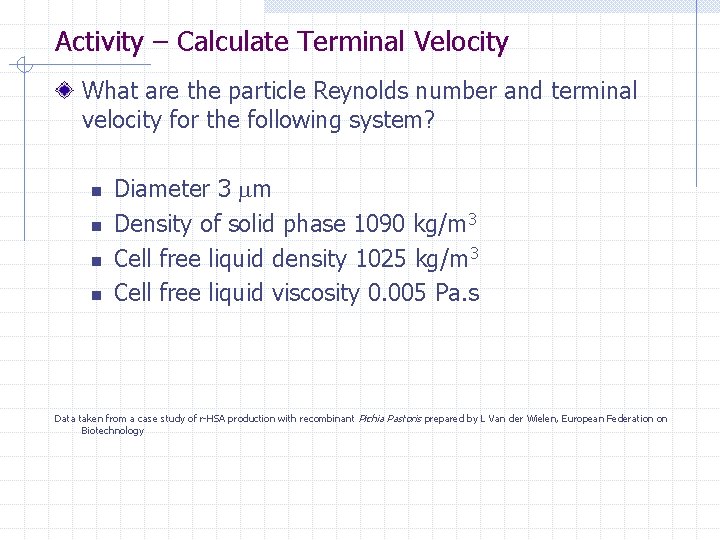Click the diamond bullet before 'What are'
The width and height of the screenshot is (720, 540).
pos(64,90)
